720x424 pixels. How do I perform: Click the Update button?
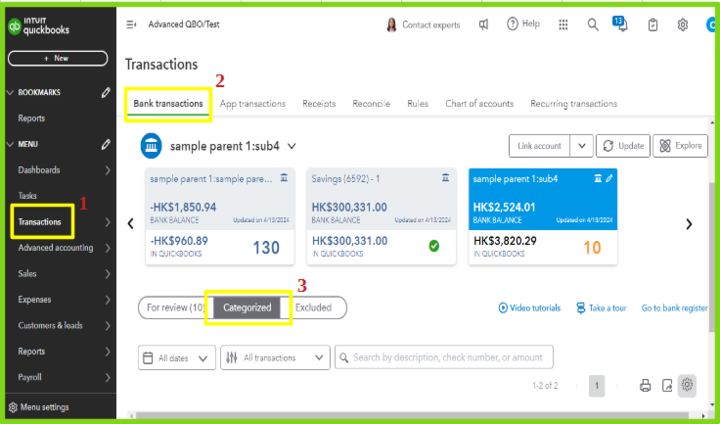tap(623, 146)
